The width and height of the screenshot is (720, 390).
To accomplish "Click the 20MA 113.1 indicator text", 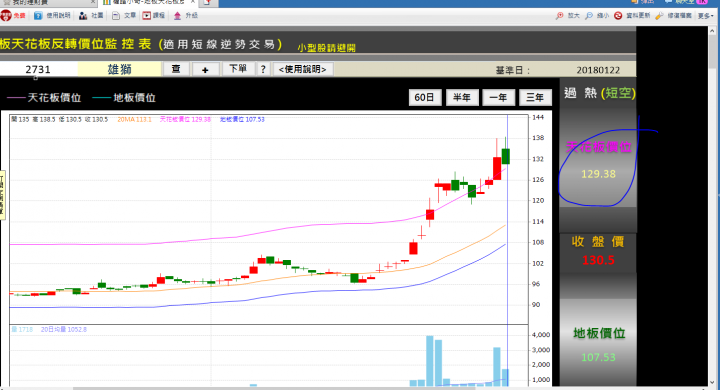I will click(134, 119).
